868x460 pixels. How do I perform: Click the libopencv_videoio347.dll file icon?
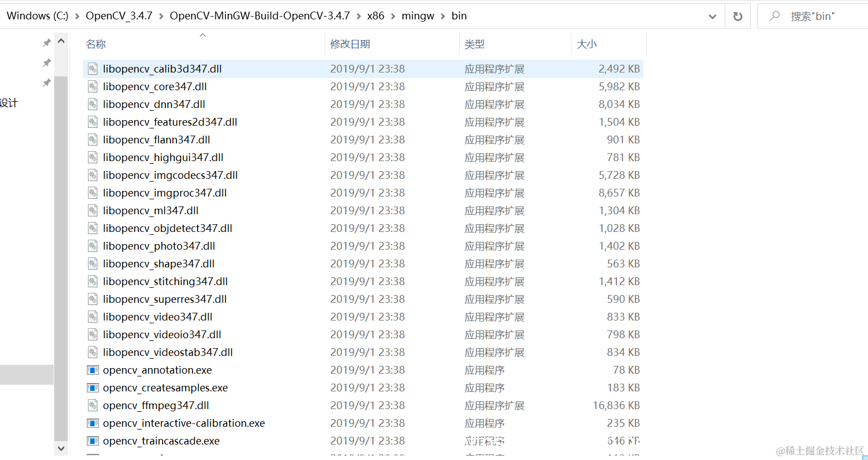click(93, 334)
